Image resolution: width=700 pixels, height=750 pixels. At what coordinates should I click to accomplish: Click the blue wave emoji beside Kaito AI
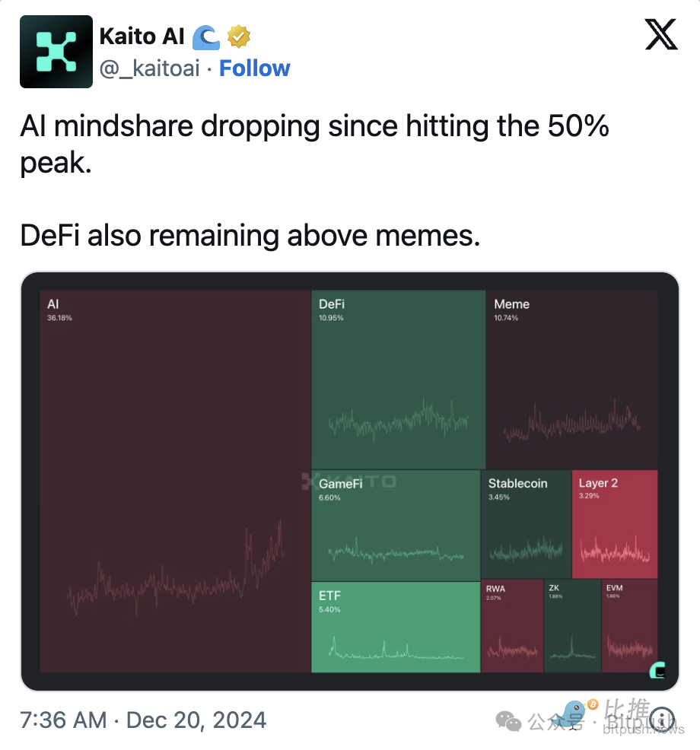206,36
